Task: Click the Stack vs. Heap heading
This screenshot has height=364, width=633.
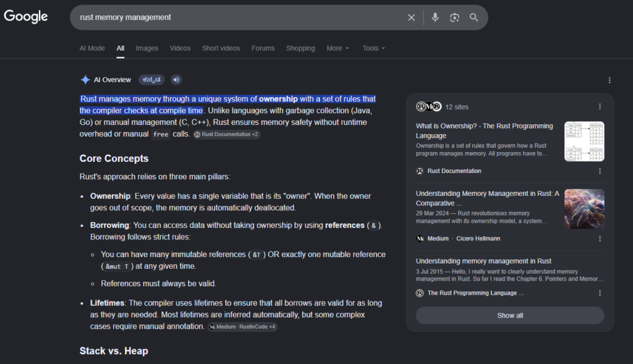Action: (x=114, y=351)
